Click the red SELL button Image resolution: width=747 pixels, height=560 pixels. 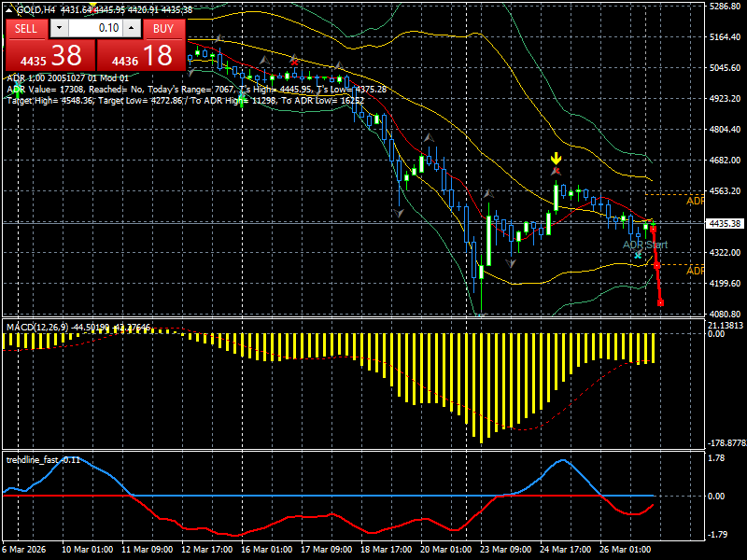(x=26, y=29)
